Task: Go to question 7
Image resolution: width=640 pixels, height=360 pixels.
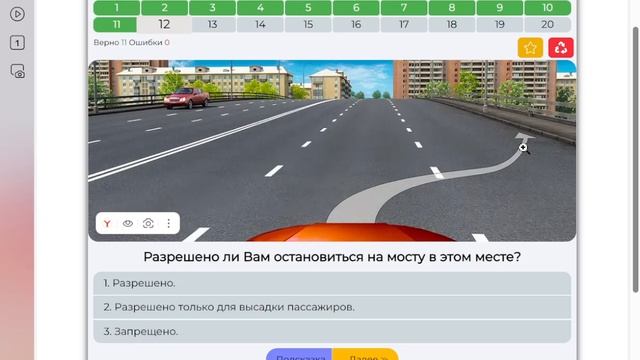Action: (x=404, y=8)
